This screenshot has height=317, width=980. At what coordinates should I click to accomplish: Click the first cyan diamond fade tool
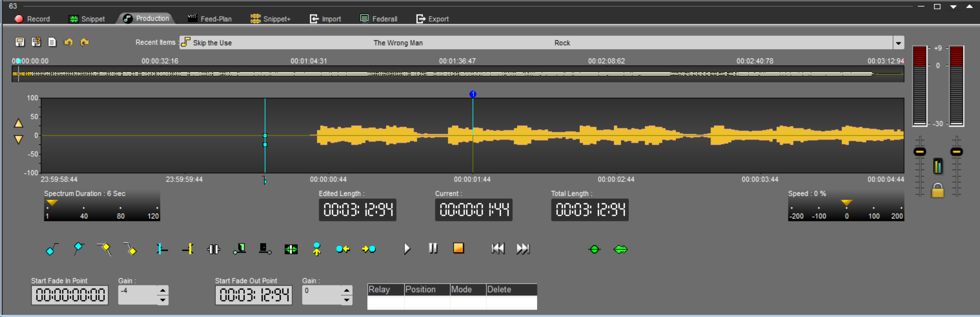coord(52,249)
